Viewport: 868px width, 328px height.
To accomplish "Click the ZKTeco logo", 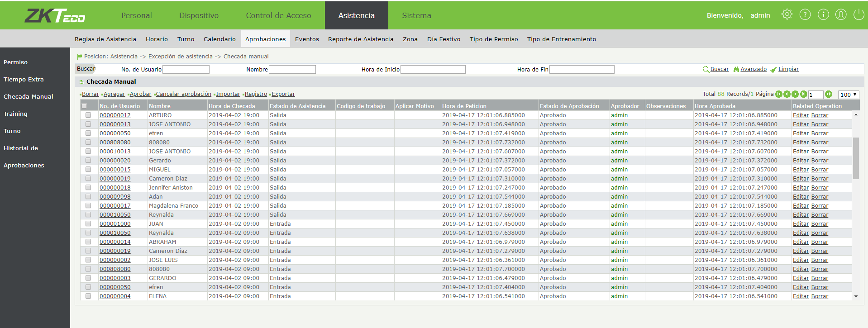I will coord(55,16).
